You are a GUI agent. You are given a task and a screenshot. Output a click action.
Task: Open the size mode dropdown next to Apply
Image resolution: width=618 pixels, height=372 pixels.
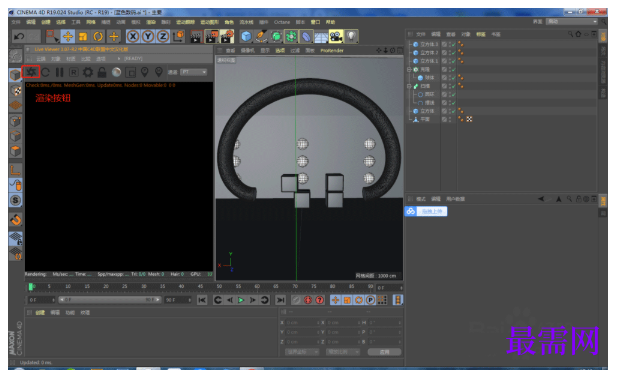[x=343, y=352]
